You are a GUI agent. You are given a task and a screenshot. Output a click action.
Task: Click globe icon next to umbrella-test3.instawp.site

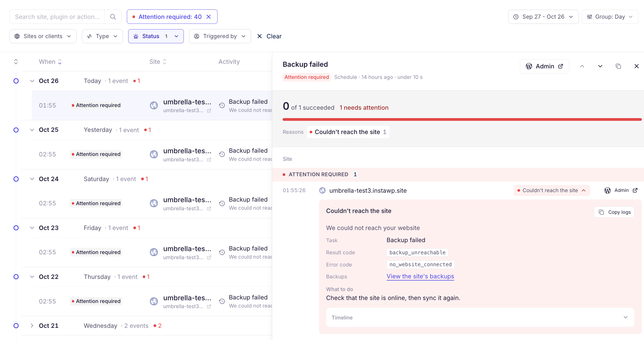tap(322, 190)
